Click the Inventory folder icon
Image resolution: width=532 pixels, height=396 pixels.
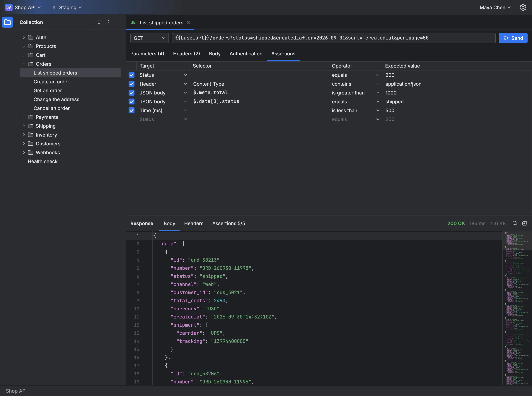pos(31,135)
